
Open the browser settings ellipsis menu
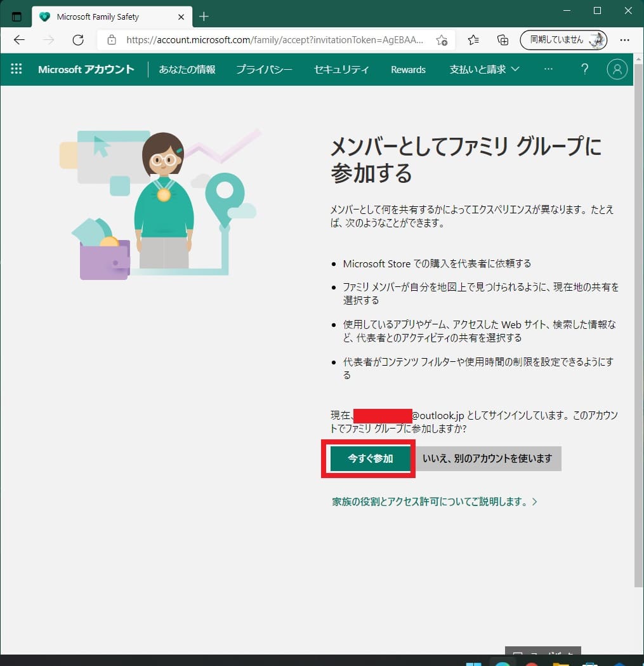(625, 39)
